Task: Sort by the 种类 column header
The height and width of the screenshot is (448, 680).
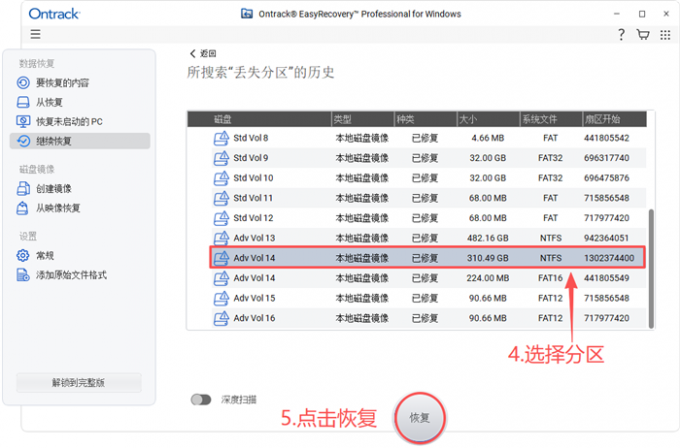Action: 425,119
